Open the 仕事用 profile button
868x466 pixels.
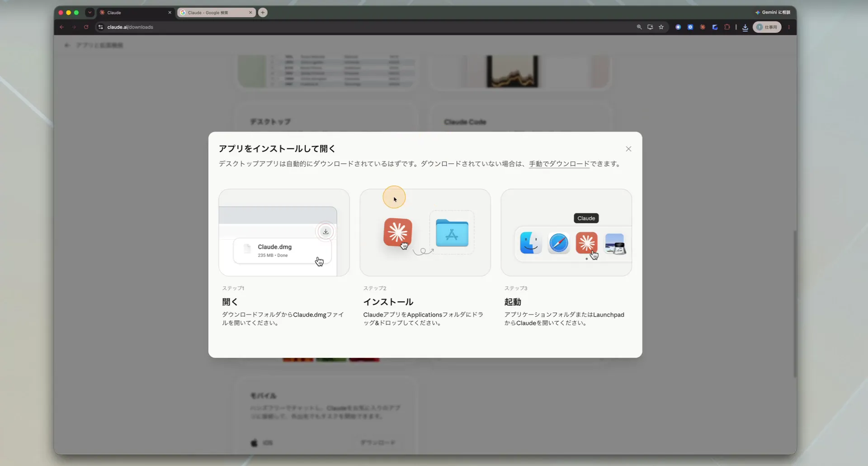(767, 27)
